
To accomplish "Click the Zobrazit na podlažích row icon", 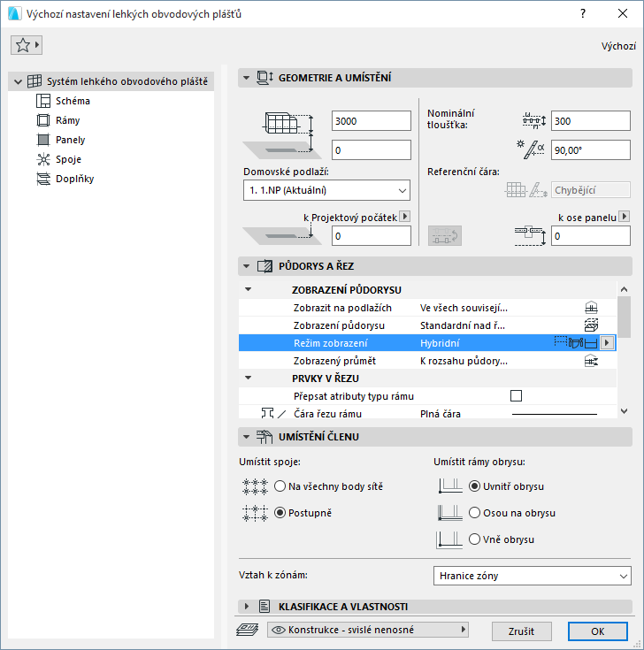I will pyautogui.click(x=591, y=308).
